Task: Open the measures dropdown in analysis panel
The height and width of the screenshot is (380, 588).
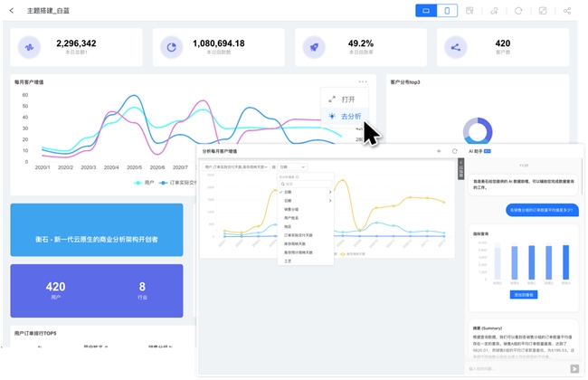Action: coord(236,167)
